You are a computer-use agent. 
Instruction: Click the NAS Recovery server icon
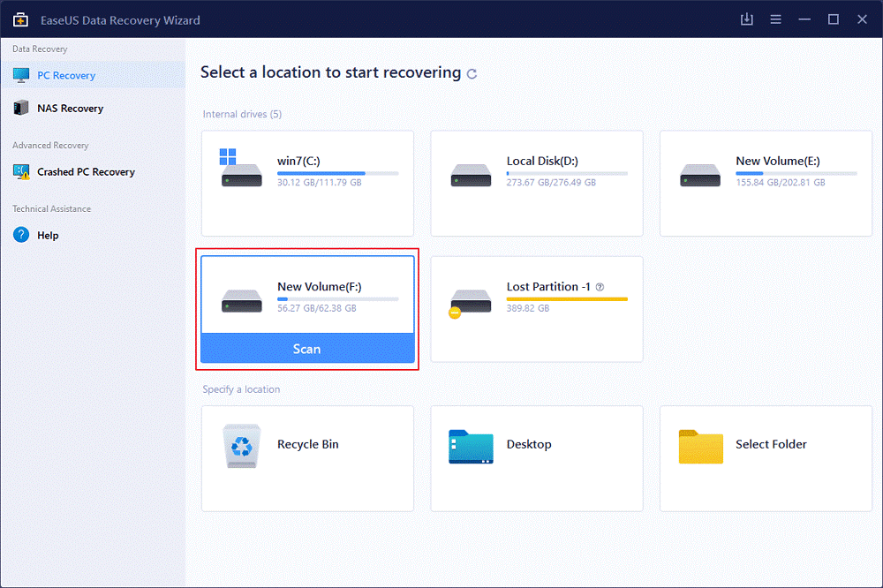click(x=21, y=108)
